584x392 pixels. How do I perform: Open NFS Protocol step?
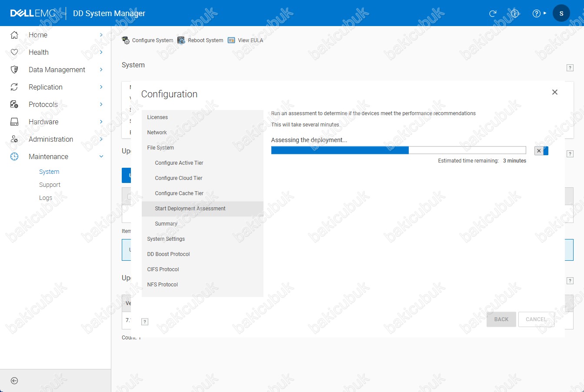coord(203,285)
